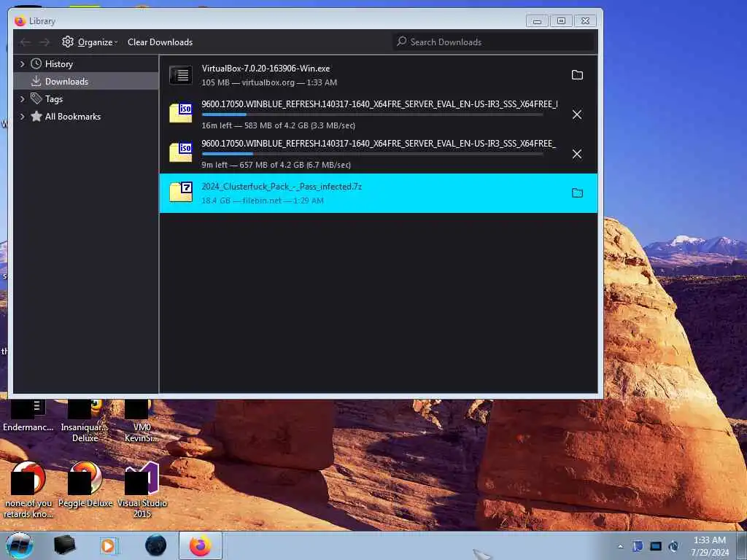The height and width of the screenshot is (560, 747).
Task: Expand the History tree node
Action: (22, 64)
